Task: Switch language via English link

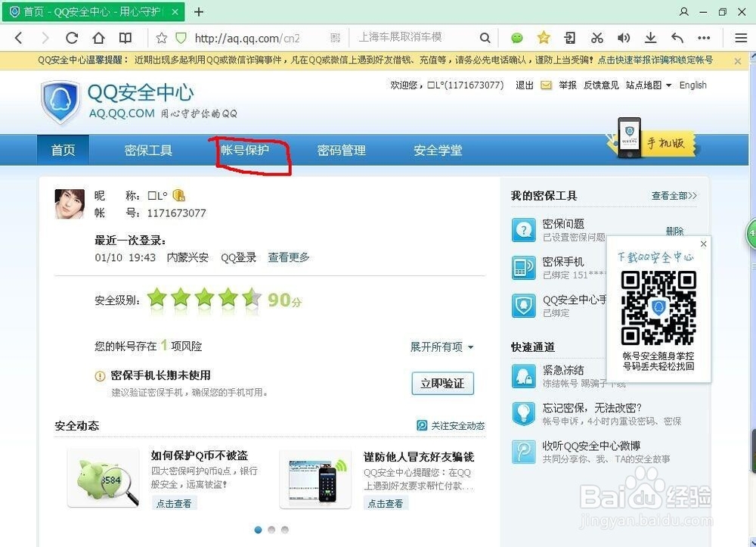Action: click(x=692, y=85)
